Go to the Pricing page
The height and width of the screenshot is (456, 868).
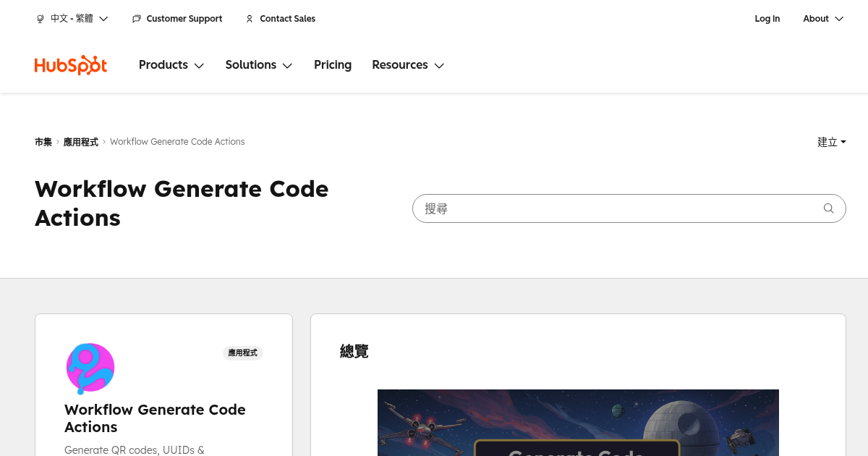(x=333, y=65)
